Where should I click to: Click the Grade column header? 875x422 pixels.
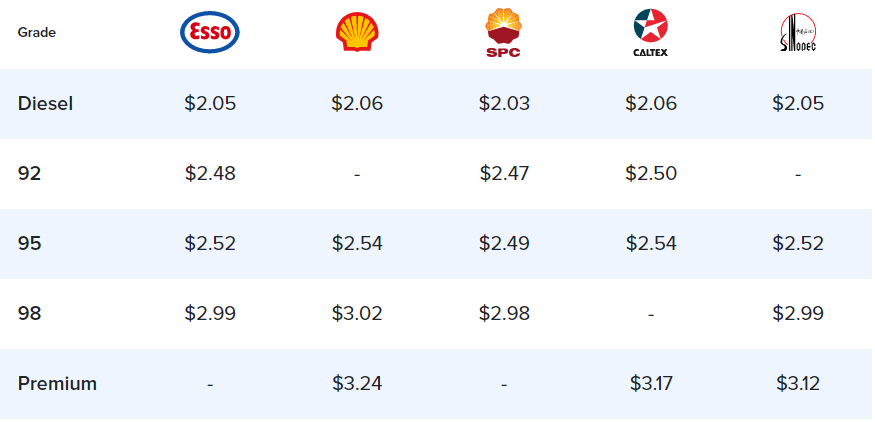click(x=37, y=32)
